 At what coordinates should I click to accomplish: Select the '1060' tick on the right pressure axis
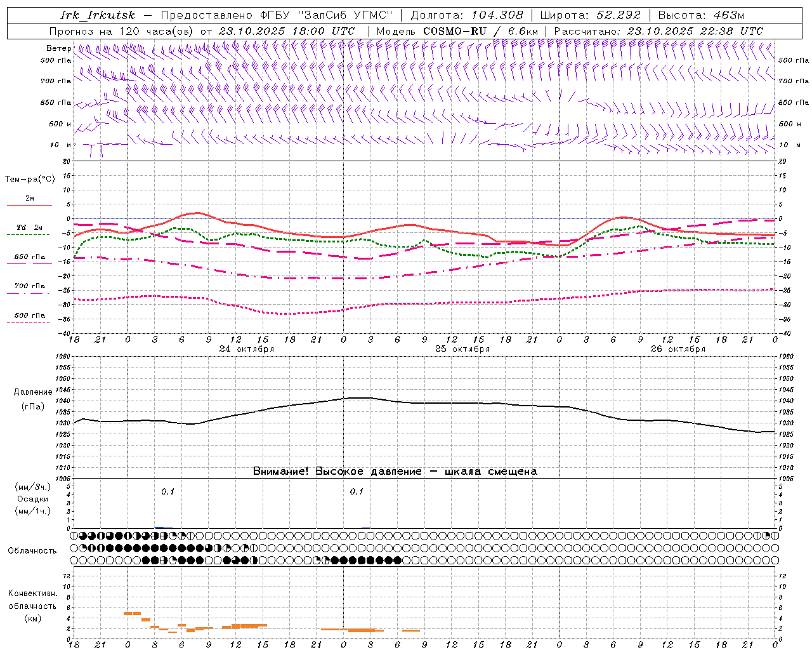click(x=785, y=357)
